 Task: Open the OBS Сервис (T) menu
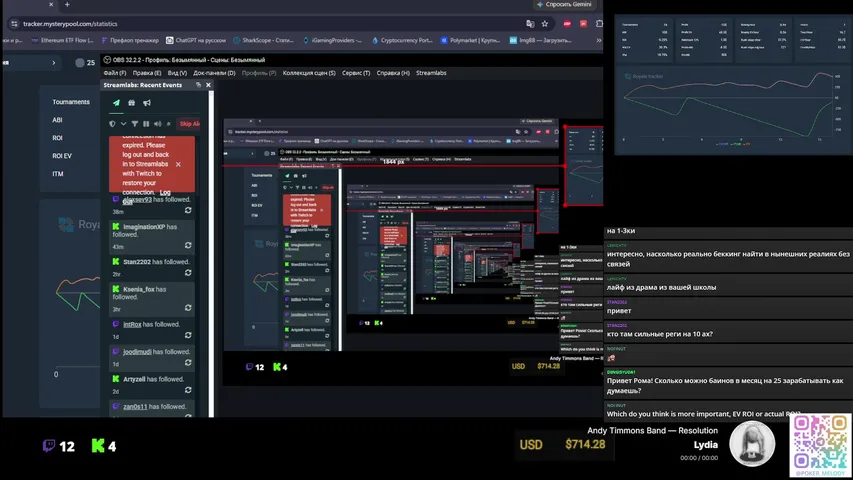tap(356, 73)
